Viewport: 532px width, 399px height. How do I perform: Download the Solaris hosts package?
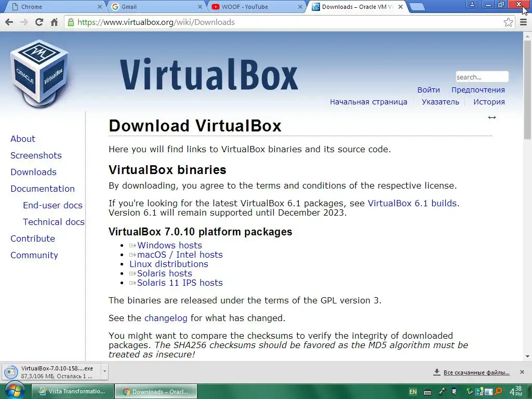pos(165,273)
